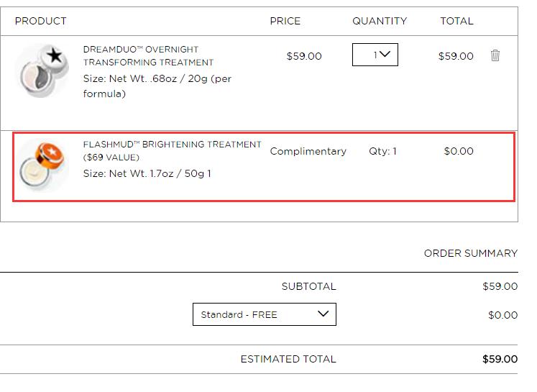The image size is (537, 392).
Task: Click the TOTAL column header
Action: pyautogui.click(x=457, y=21)
